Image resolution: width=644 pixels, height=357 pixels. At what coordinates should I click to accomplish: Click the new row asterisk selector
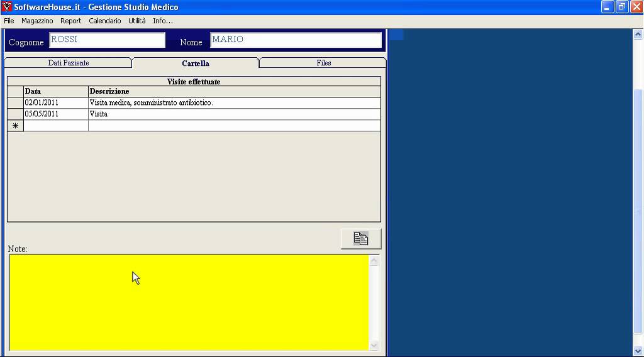click(15, 126)
